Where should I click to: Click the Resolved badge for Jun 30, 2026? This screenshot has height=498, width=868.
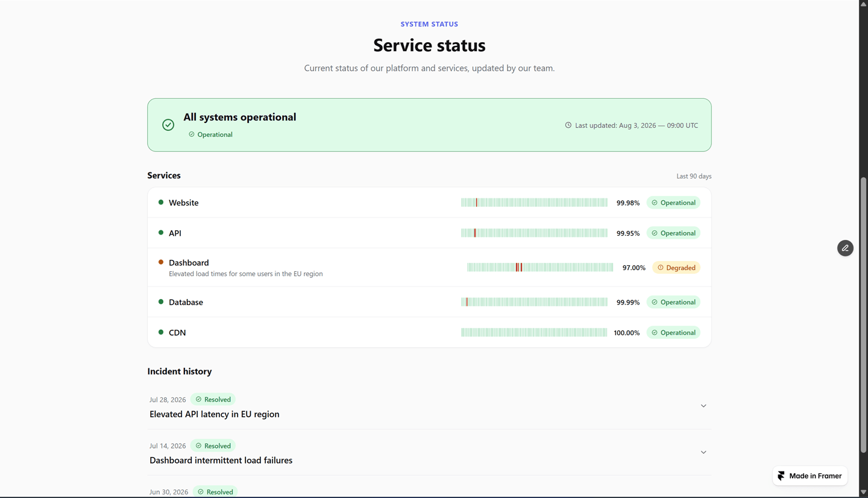(216, 491)
